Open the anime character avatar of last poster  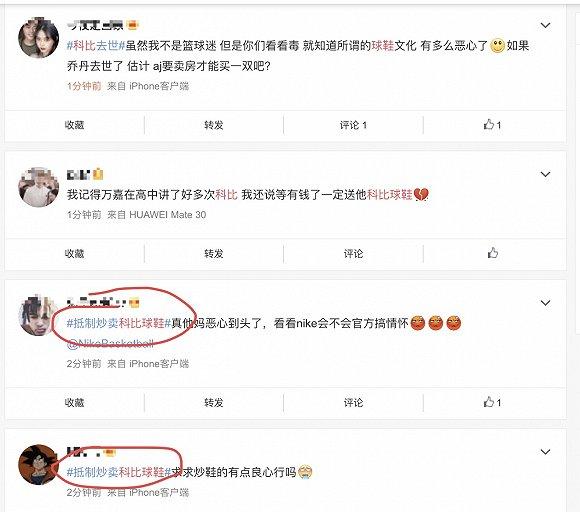38,465
